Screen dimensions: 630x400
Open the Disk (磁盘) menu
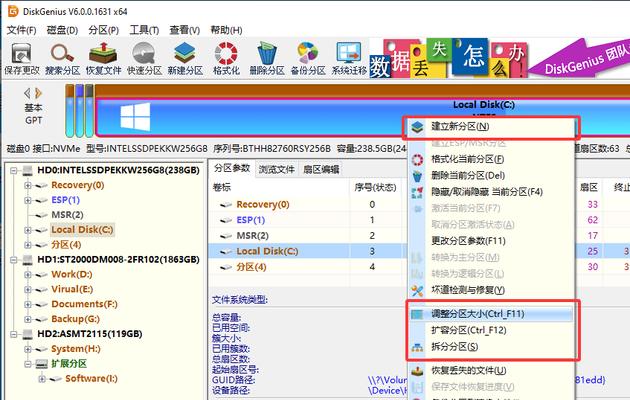point(62,30)
